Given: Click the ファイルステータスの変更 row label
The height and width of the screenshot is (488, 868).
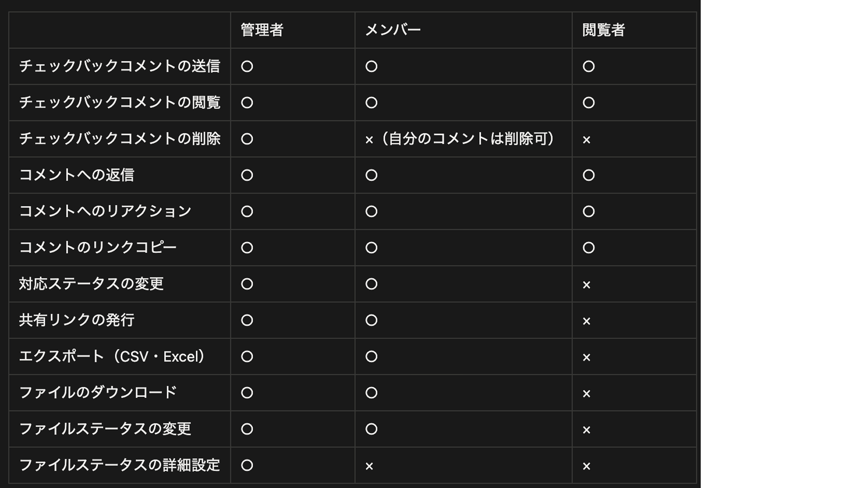Looking at the screenshot, I should pos(105,429).
